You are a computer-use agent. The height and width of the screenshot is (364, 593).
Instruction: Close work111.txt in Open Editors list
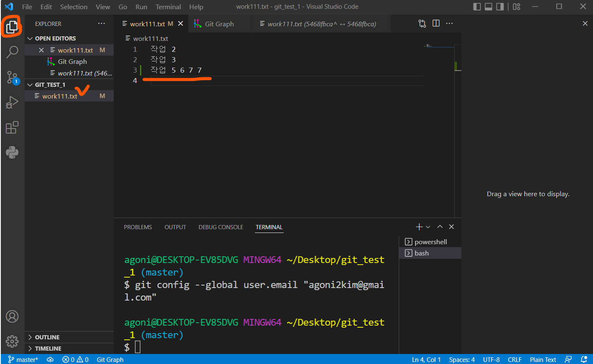click(41, 50)
